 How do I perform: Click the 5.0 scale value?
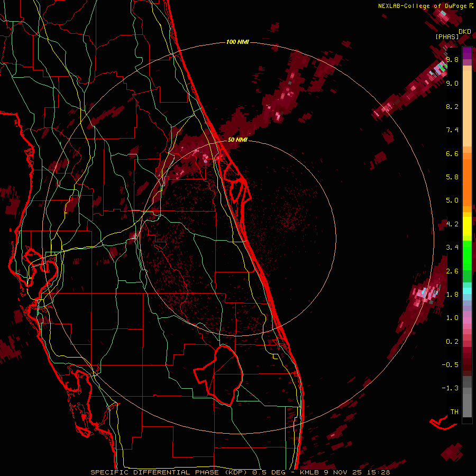(452, 200)
